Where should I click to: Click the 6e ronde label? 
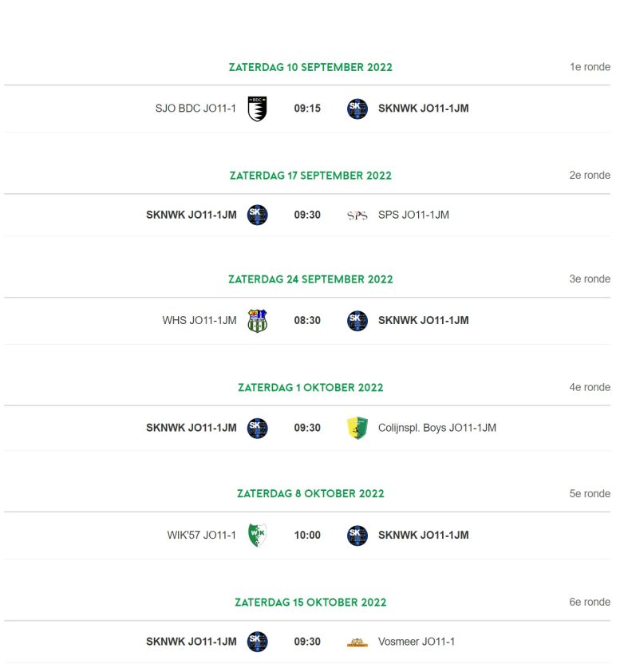(590, 602)
